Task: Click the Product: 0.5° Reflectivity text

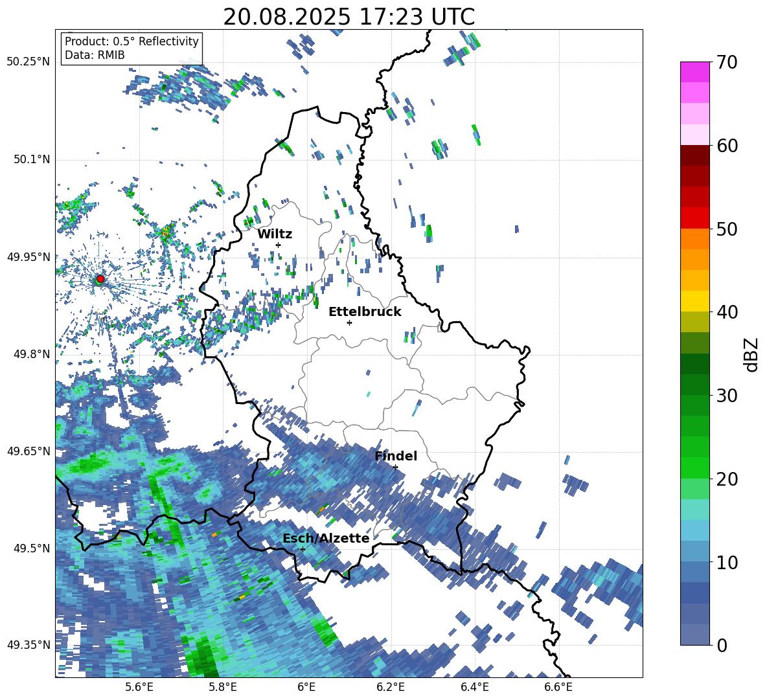Action: [132, 41]
